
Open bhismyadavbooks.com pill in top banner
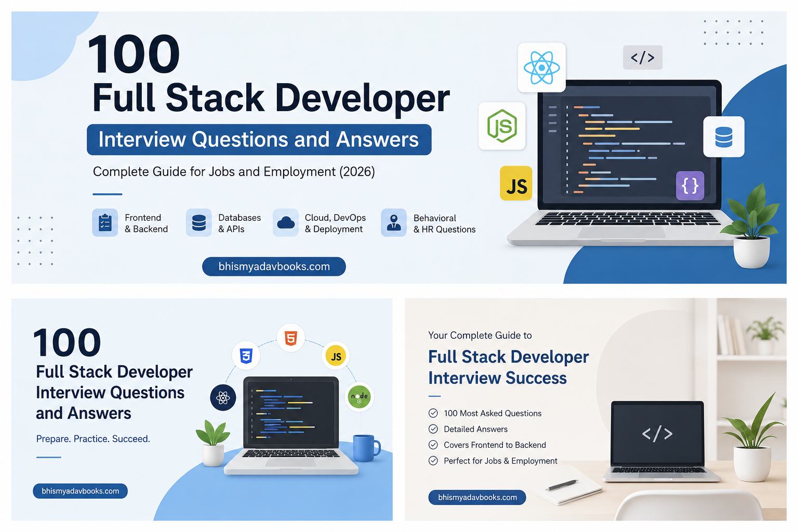click(274, 267)
